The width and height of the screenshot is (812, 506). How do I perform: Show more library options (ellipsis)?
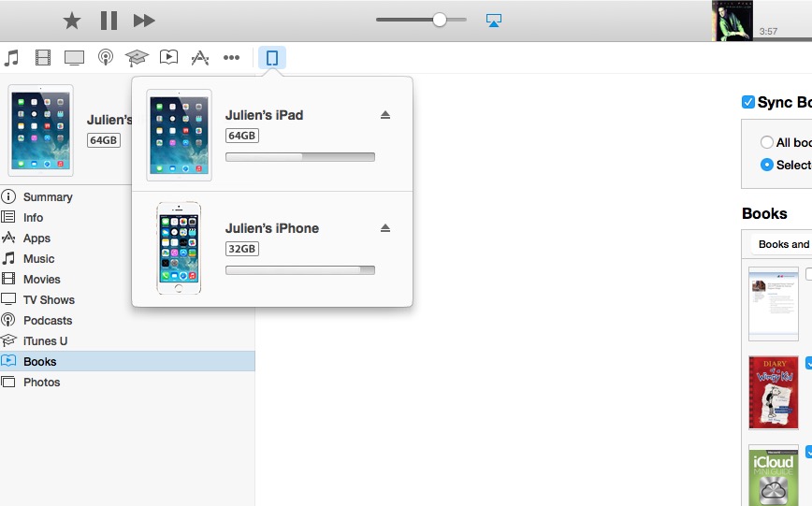(x=231, y=57)
